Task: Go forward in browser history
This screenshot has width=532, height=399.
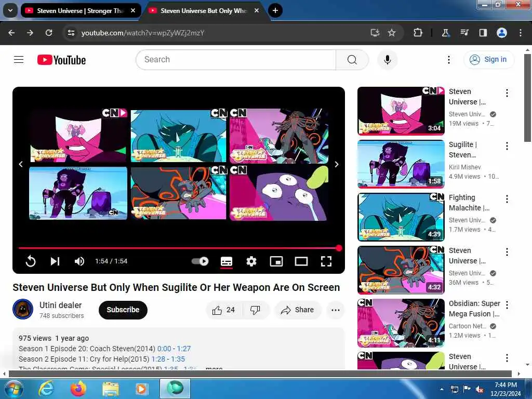Action: point(30,33)
